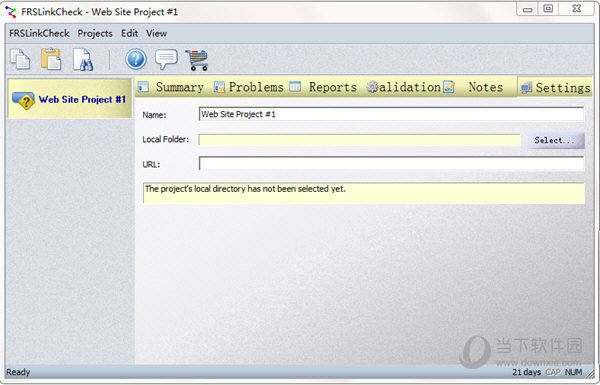Click the speech bubble feedback icon
Image resolution: width=600 pixels, height=385 pixels.
(166, 59)
